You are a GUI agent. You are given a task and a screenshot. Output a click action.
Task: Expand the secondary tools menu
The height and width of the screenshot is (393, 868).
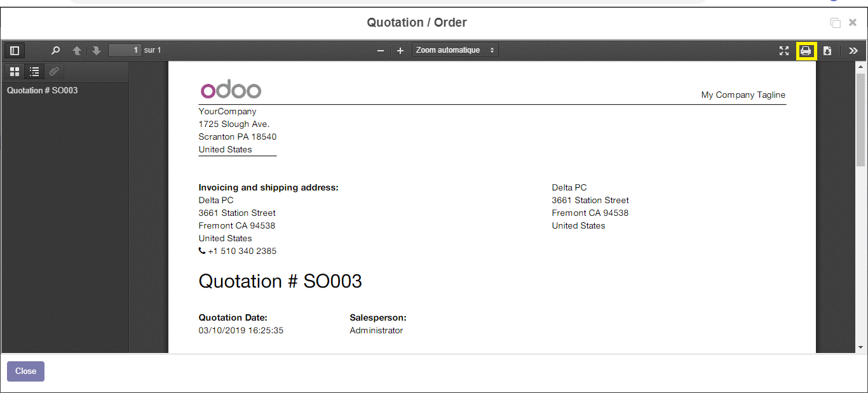(x=853, y=51)
